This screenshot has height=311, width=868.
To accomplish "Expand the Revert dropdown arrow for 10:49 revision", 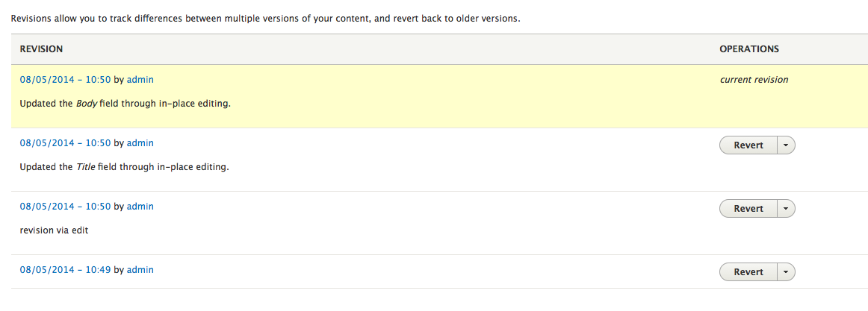I will [x=786, y=272].
